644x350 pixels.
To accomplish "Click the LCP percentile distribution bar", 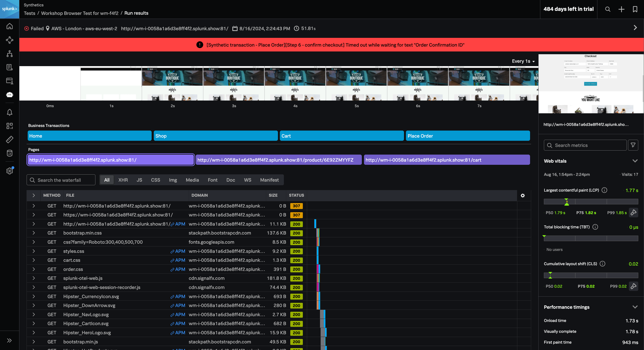I will coord(591,201).
